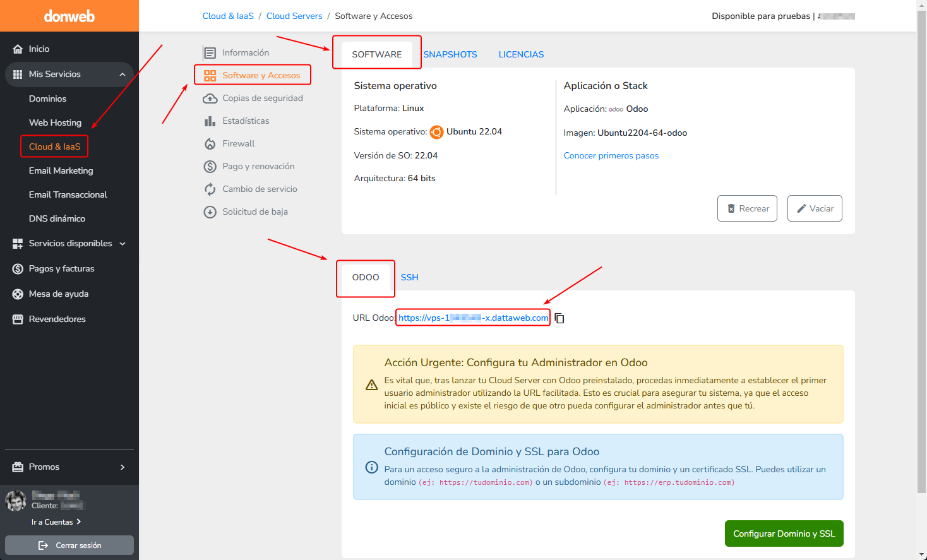Click the Pagos y facturas dollar icon
This screenshot has height=560, width=927.
click(18, 269)
